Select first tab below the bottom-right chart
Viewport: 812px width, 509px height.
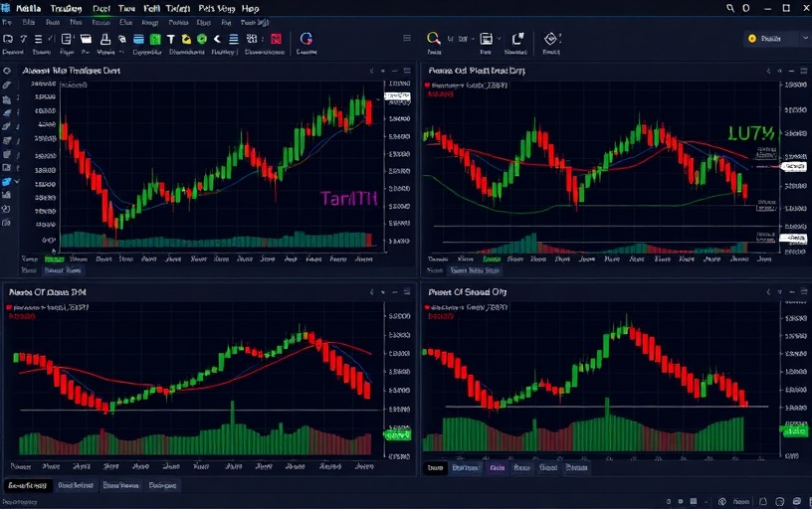(x=436, y=467)
